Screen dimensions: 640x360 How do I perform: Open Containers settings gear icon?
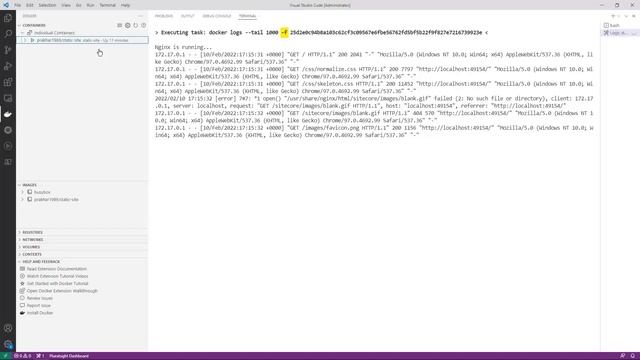tap(127, 25)
